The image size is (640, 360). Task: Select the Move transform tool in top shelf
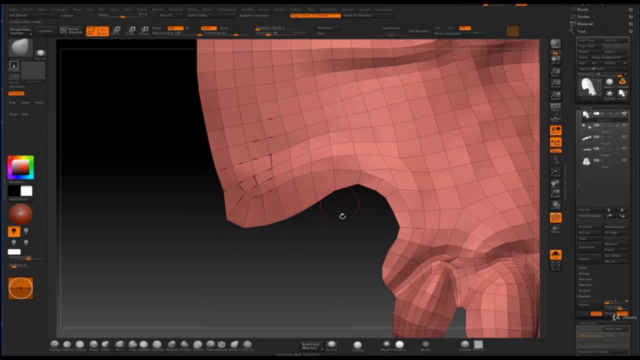(x=116, y=31)
